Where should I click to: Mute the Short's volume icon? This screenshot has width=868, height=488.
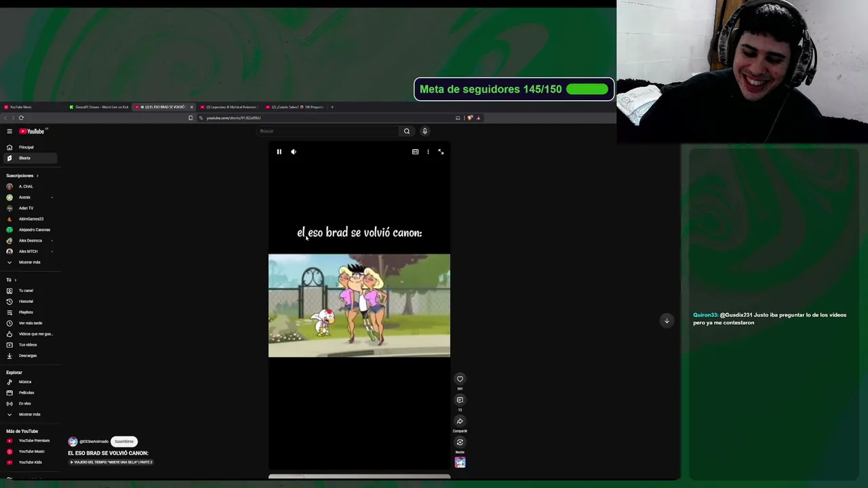click(294, 152)
